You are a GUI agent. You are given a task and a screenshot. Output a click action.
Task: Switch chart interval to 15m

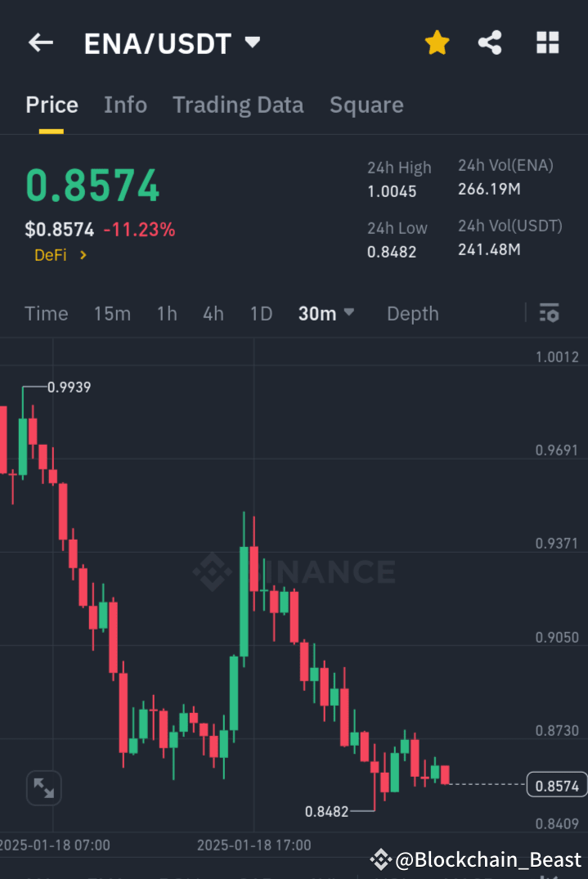pos(112,313)
